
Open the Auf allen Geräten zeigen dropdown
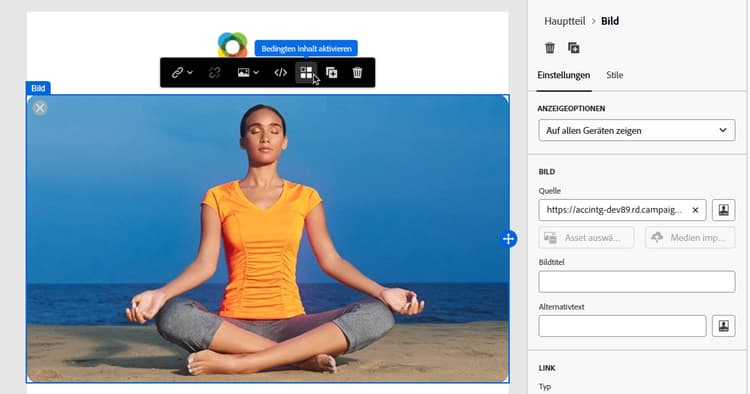(x=637, y=131)
